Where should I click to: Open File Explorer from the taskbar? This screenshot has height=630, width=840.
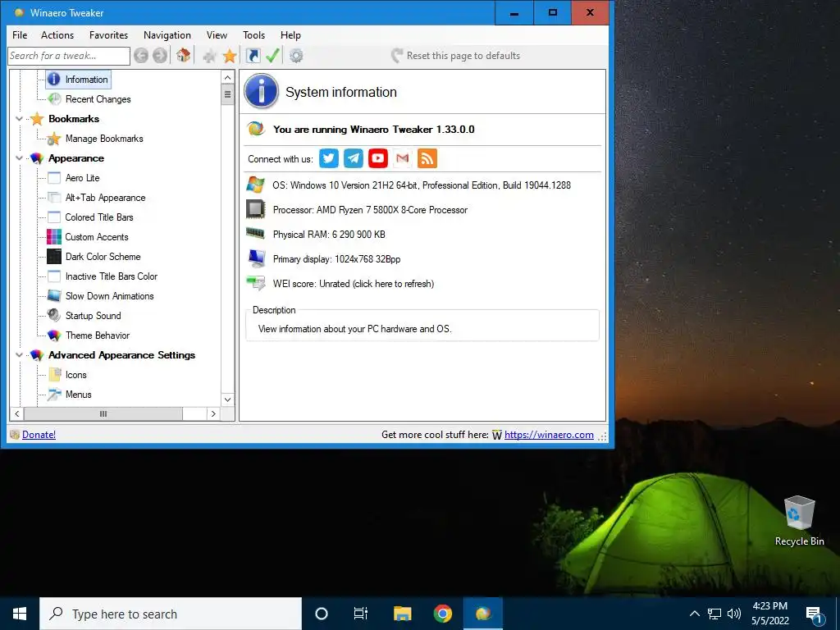[402, 614]
